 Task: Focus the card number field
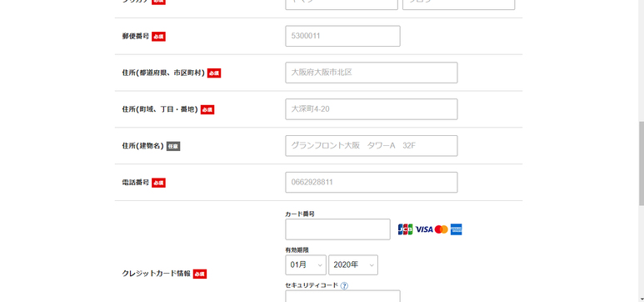click(x=337, y=229)
